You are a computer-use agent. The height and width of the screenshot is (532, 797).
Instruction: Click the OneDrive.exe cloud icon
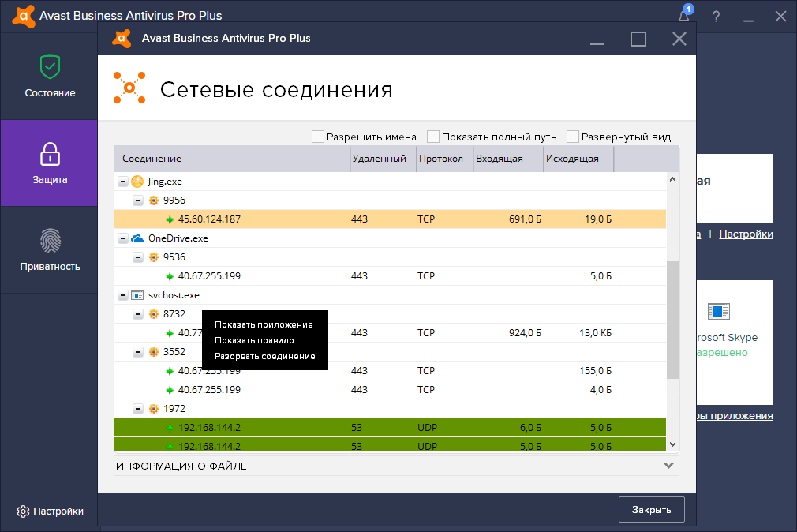(x=137, y=238)
